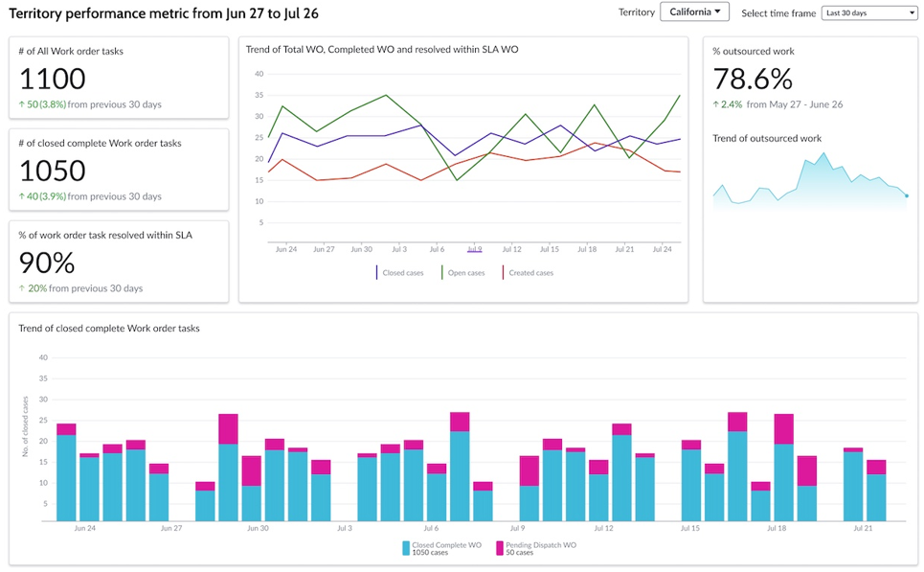Click the '50 (3.8%)' change figure

click(x=47, y=104)
